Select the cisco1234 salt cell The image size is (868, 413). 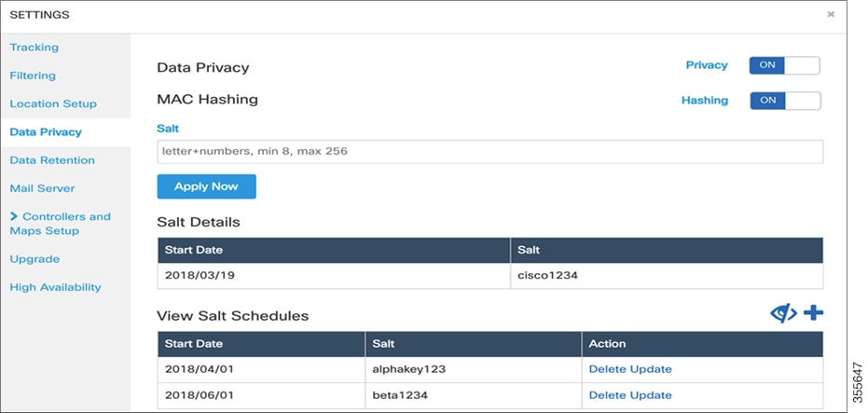click(667, 276)
